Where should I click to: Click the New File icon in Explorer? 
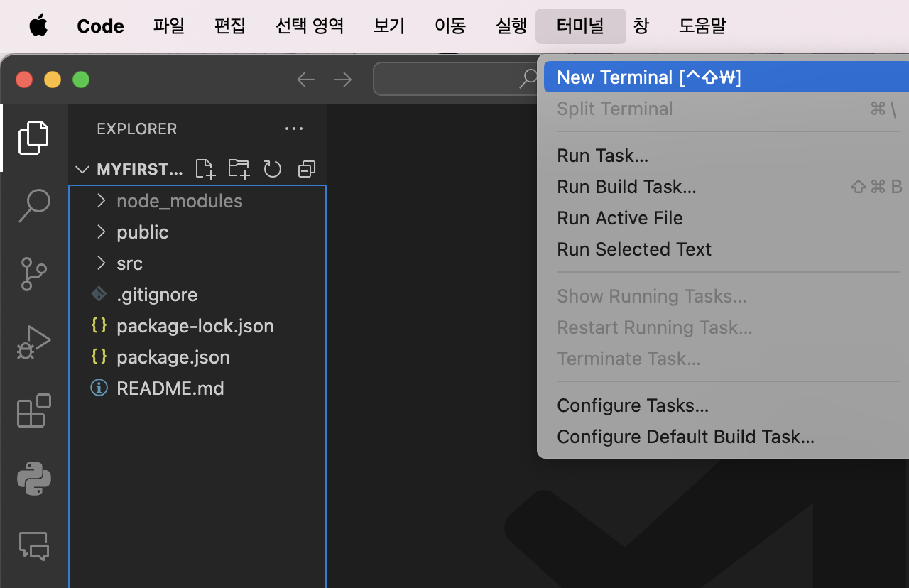205,169
